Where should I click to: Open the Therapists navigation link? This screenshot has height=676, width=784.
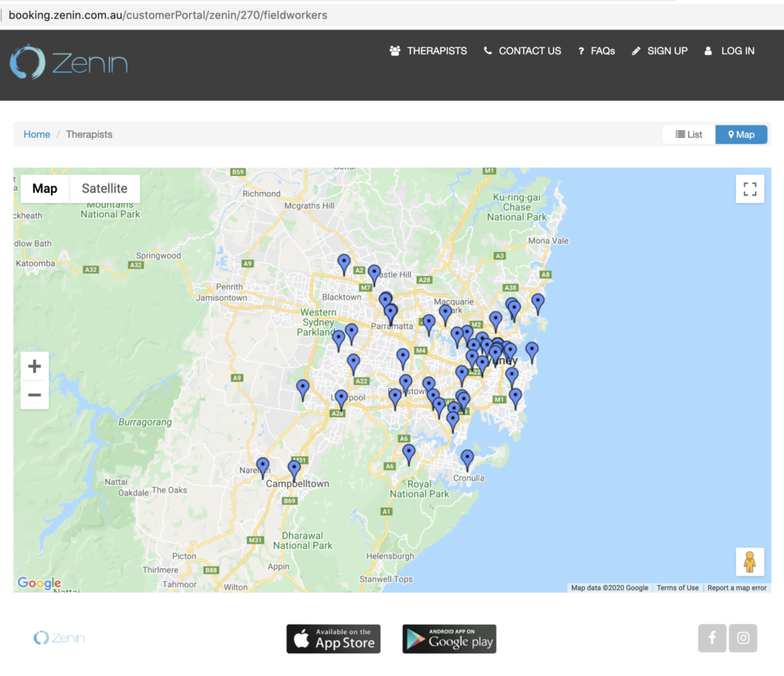click(428, 51)
